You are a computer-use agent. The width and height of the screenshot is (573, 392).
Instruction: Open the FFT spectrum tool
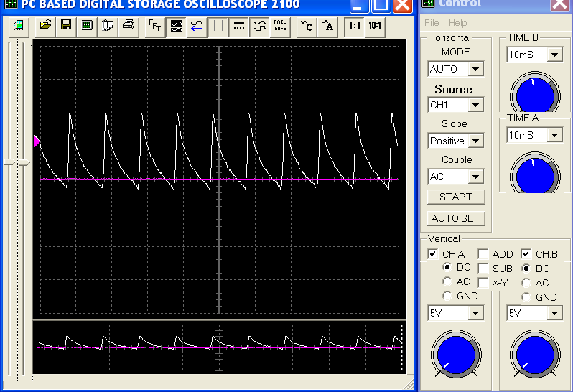tap(154, 27)
